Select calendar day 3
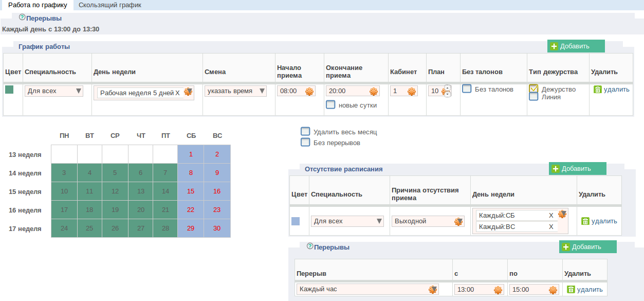The image size is (644, 301). click(64, 173)
